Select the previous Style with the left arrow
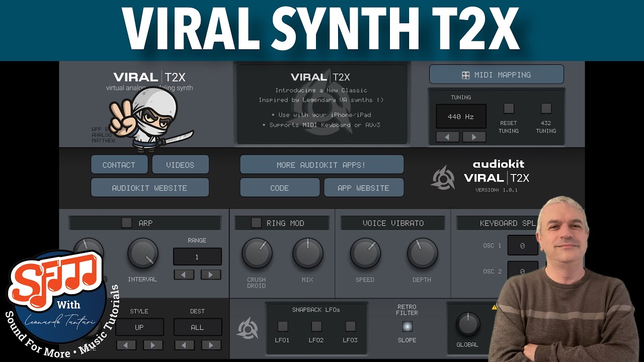The image size is (644, 362). click(126, 345)
